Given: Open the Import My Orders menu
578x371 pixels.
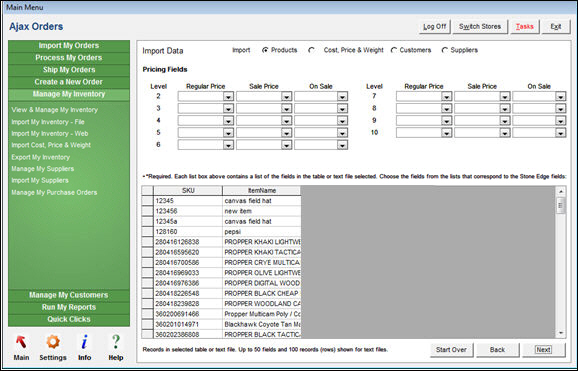Looking at the screenshot, I should 69,46.
